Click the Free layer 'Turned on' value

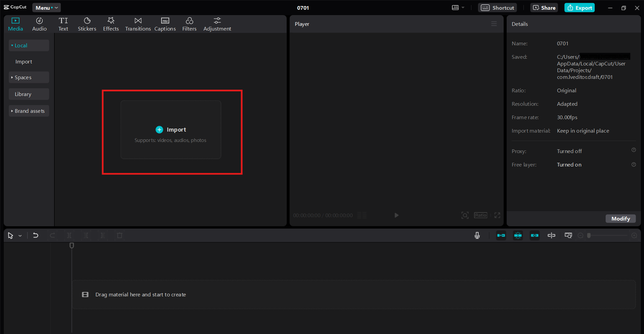569,164
